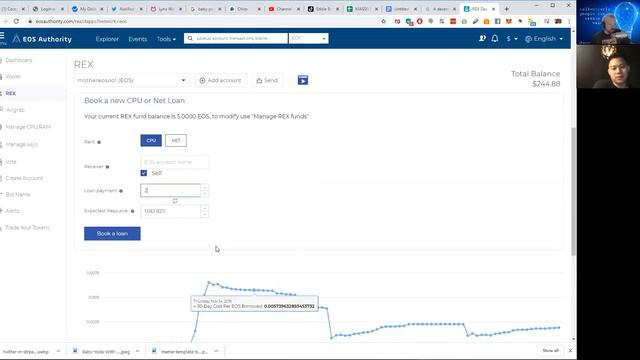Switch to the Untitled Docs browser tab
This screenshot has height=360, width=640.
(401, 9)
